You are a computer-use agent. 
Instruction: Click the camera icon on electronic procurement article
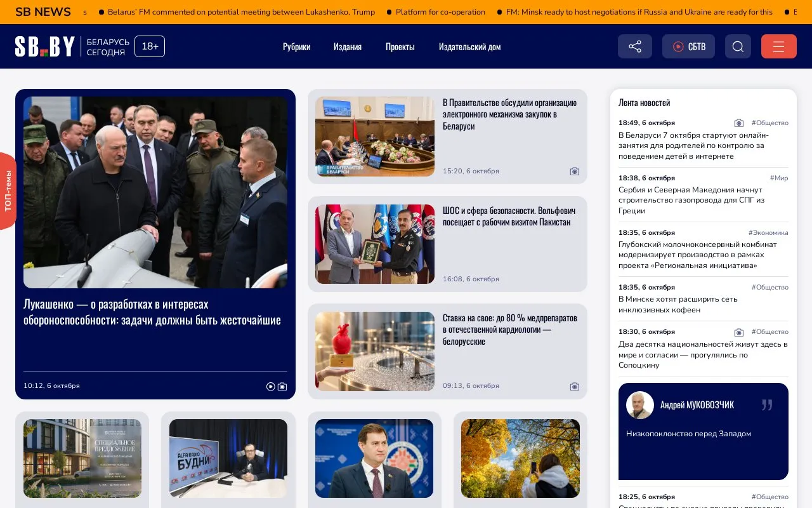click(x=575, y=171)
